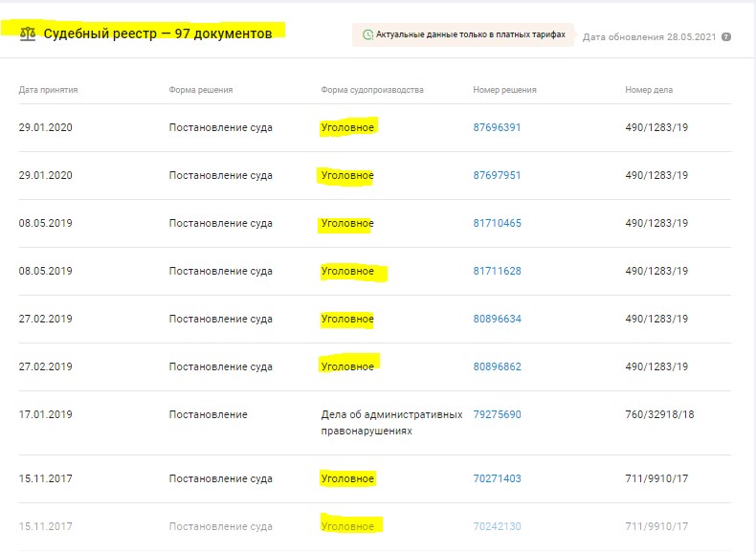Viewport: 756px width, 554px height.
Task: View decision number 80896634
Action: tap(497, 320)
